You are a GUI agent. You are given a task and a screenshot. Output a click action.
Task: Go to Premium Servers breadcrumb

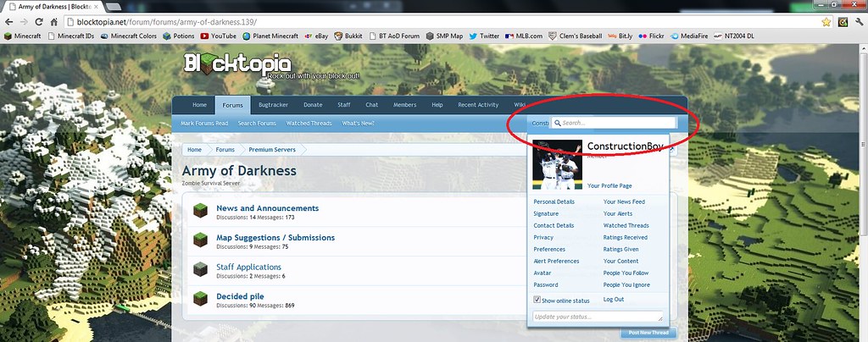click(x=271, y=150)
